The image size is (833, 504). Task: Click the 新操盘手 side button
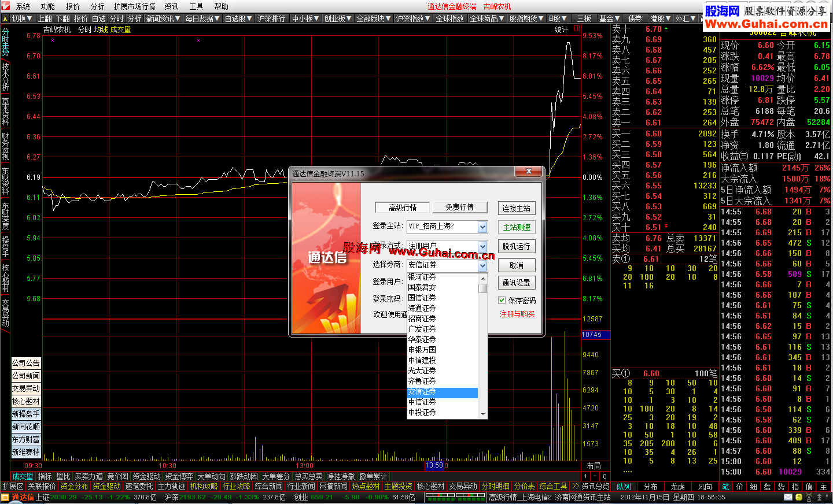(26, 414)
